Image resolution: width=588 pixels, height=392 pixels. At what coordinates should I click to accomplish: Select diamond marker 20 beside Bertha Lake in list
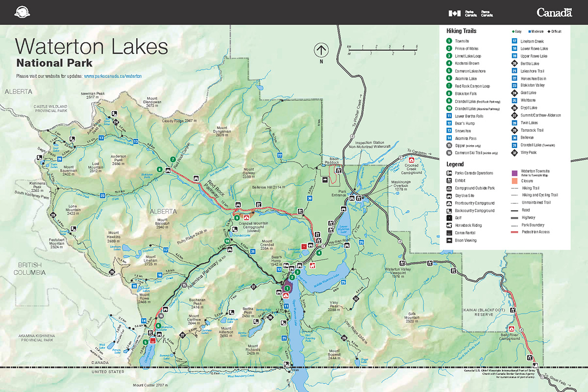click(514, 64)
